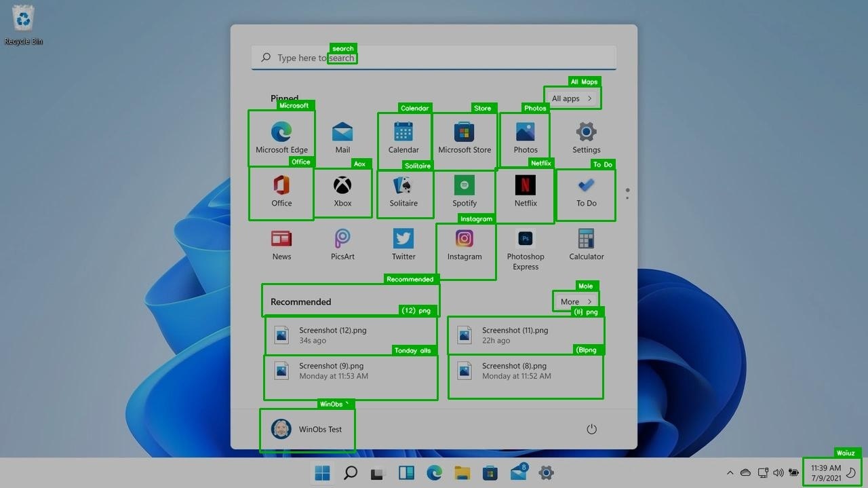Open Microsoft Edge from pinned apps

pos(281,138)
